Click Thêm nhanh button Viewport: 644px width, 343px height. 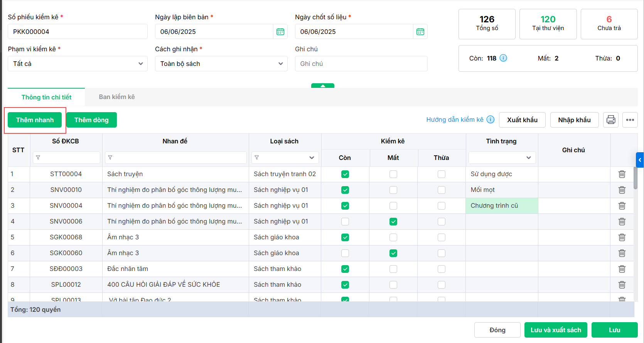35,120
